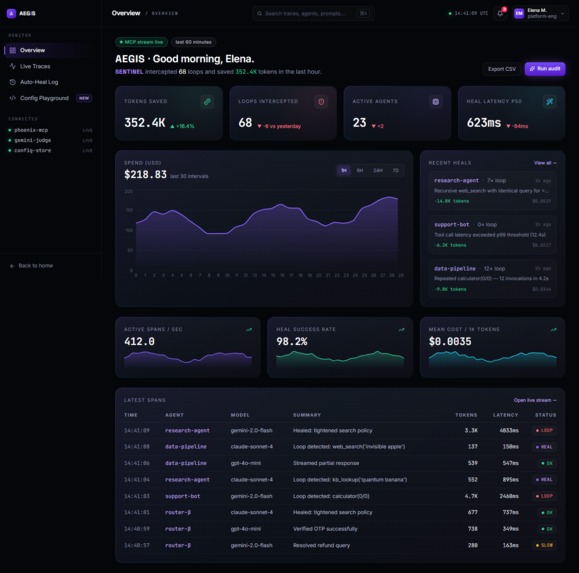The width and height of the screenshot is (579, 573).
Task: Click the Overview grid icon
Action: click(13, 50)
